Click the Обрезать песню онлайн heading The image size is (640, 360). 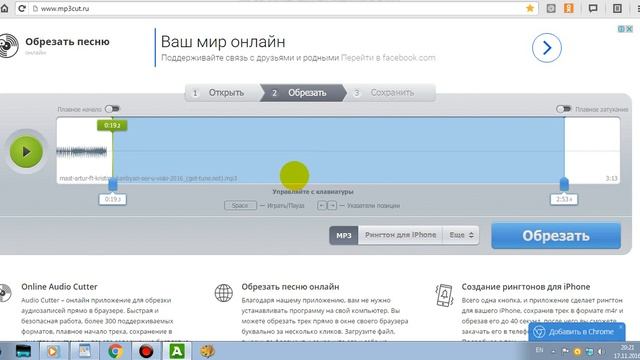[x=290, y=287]
